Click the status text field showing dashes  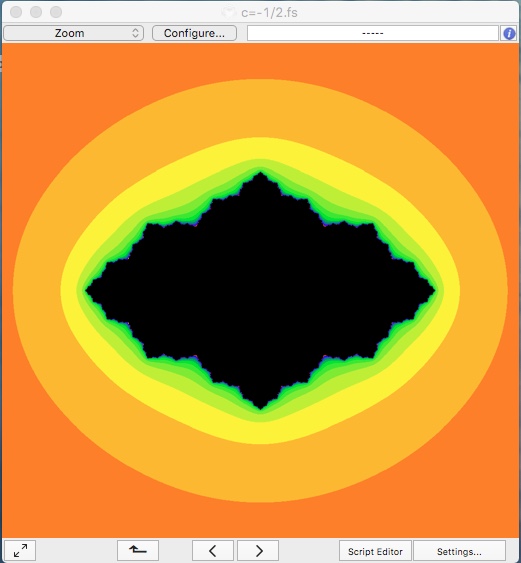coord(373,33)
